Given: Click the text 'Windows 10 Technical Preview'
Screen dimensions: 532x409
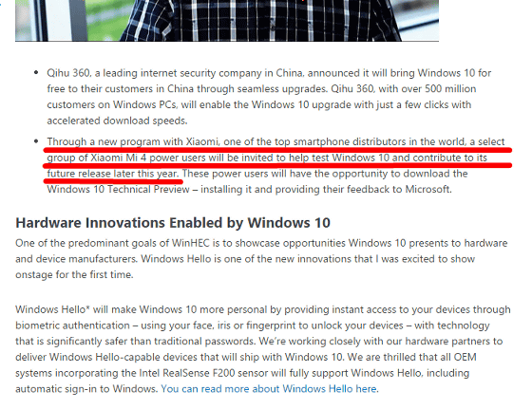Looking at the screenshot, I should click(118, 189).
